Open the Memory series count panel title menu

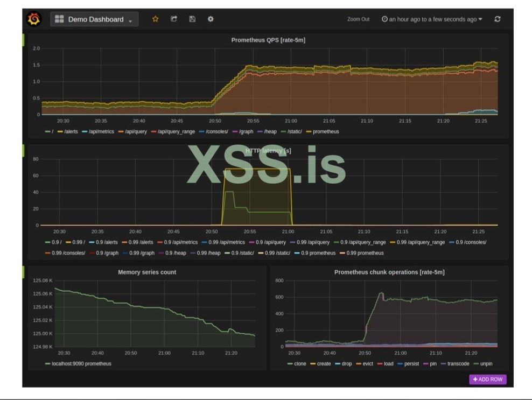point(147,272)
